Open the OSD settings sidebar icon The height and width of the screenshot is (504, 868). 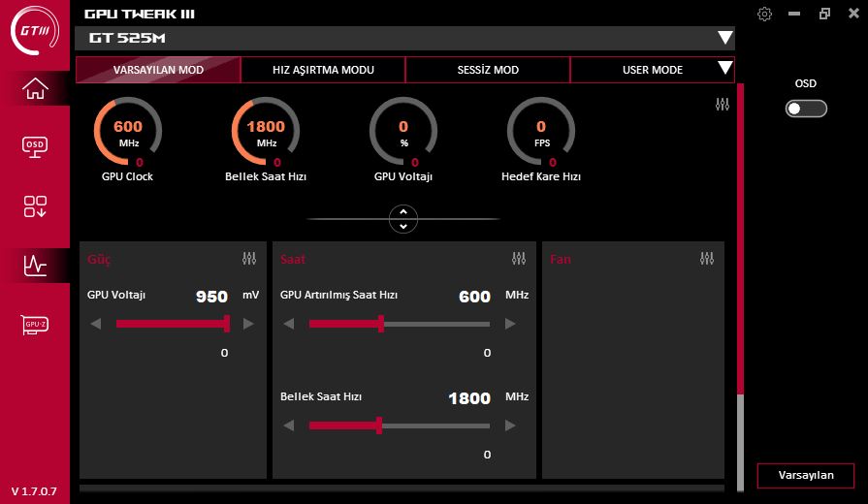(35, 147)
